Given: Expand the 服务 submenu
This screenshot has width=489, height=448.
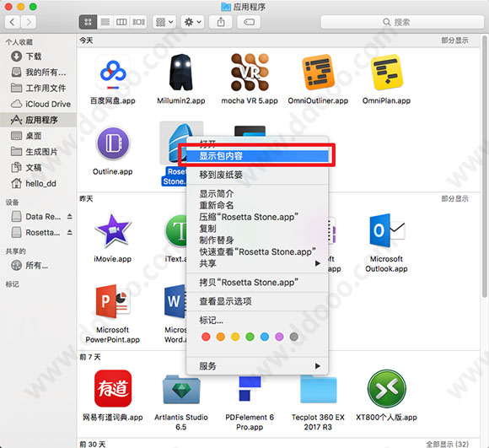Looking at the screenshot, I should (x=257, y=366).
